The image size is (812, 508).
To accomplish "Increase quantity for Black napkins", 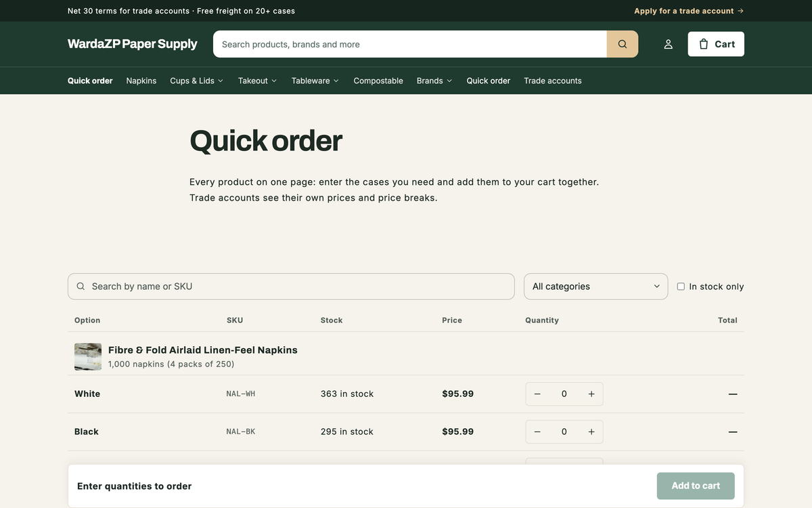I will click(591, 431).
